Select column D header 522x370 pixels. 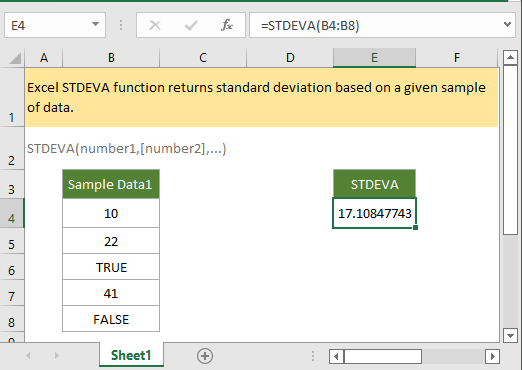[x=290, y=58]
